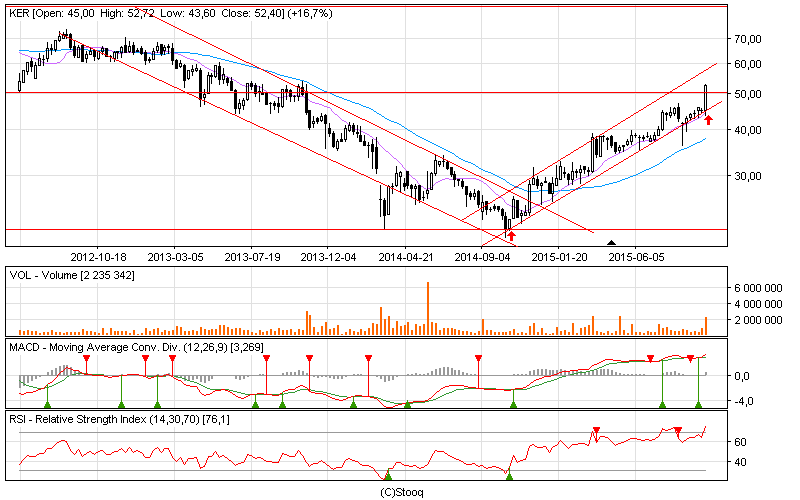Click the second green RSI oversold triangle
Viewport: 800px width, 500px height.
pyautogui.click(x=509, y=476)
